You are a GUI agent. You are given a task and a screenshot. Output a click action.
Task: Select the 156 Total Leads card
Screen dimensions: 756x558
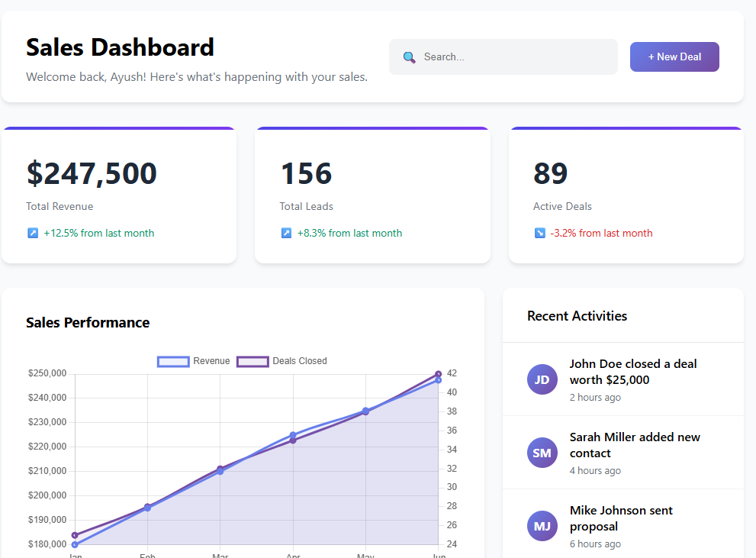372,195
